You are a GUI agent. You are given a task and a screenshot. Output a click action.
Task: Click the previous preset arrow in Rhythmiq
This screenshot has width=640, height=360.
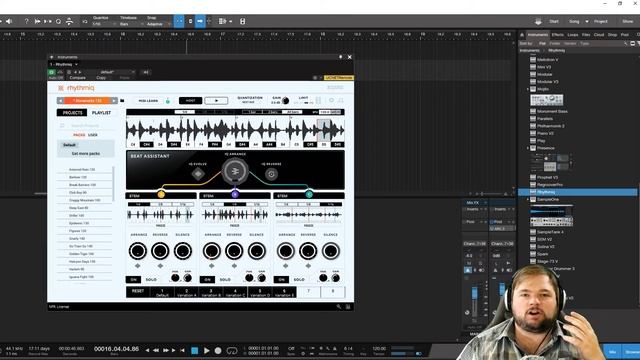tap(60, 100)
